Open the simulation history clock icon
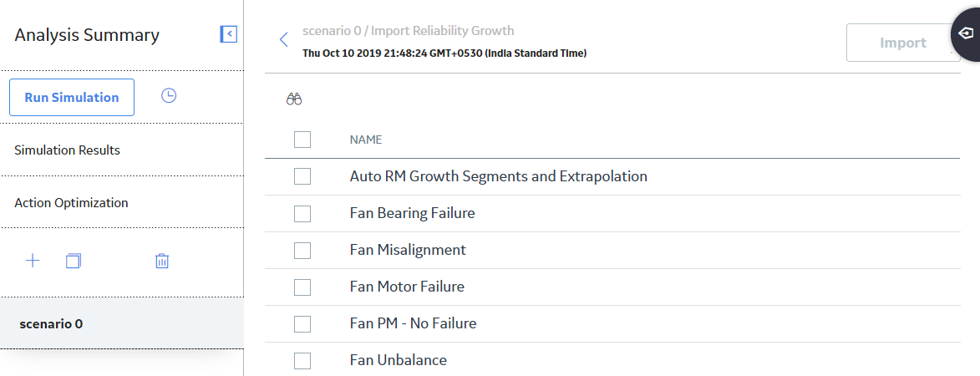Image resolution: width=980 pixels, height=376 pixels. coord(169,95)
